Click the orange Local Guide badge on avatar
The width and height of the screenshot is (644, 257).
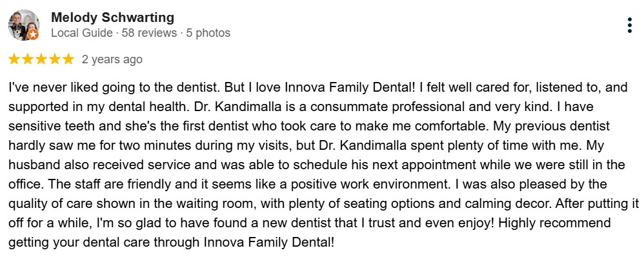(34, 34)
